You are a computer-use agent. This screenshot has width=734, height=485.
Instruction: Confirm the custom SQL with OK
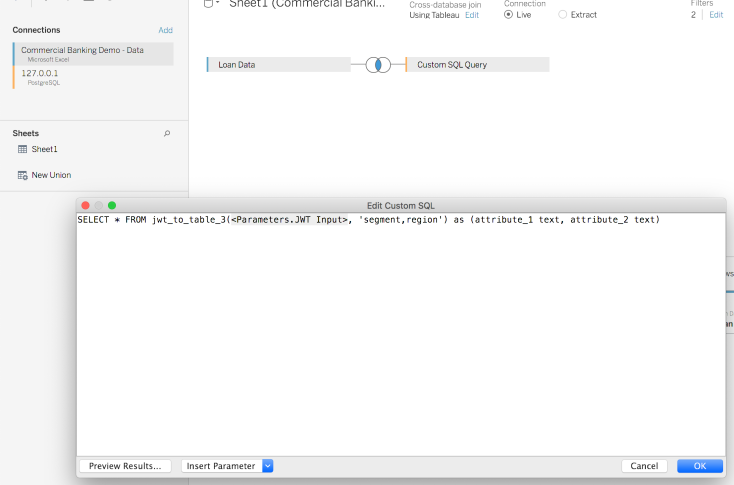700,466
